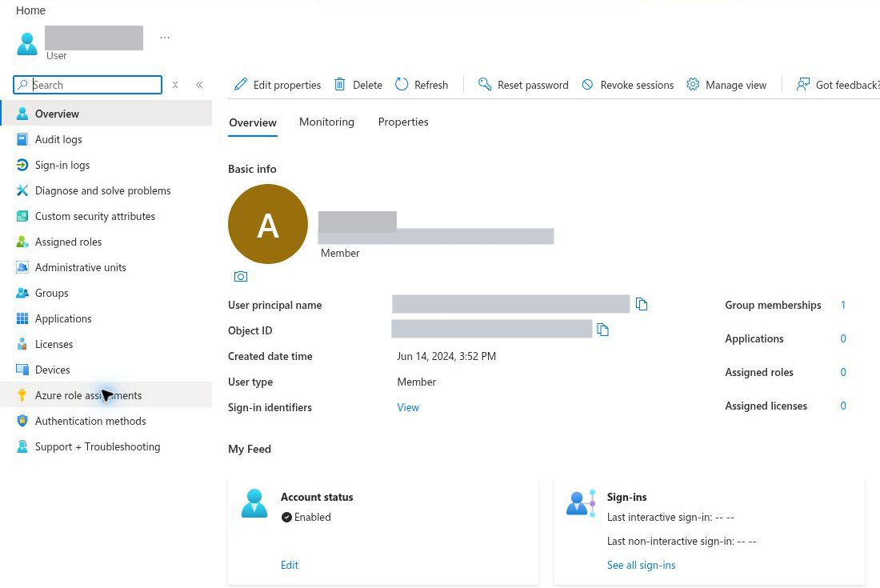Open Custom security attributes
Screen dimensions: 880x588
[x=106, y=216]
